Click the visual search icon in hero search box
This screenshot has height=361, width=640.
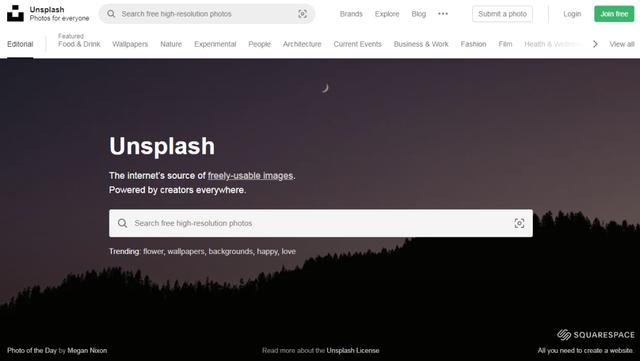point(519,223)
